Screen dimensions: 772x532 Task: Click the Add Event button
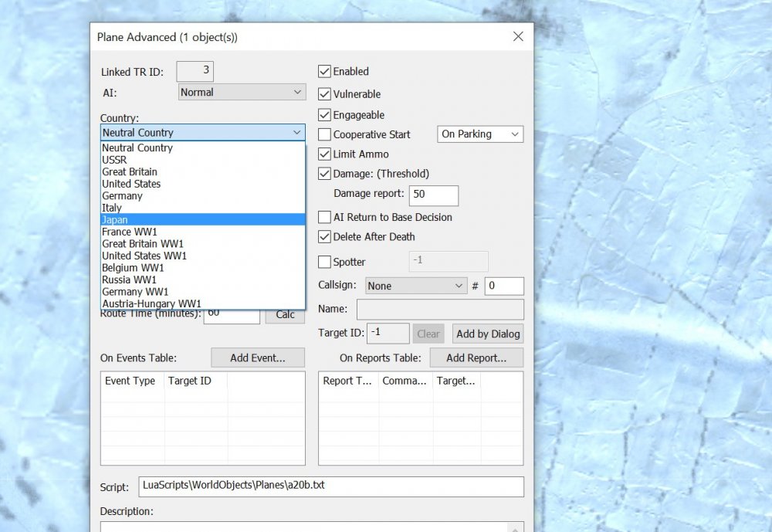[x=258, y=358]
